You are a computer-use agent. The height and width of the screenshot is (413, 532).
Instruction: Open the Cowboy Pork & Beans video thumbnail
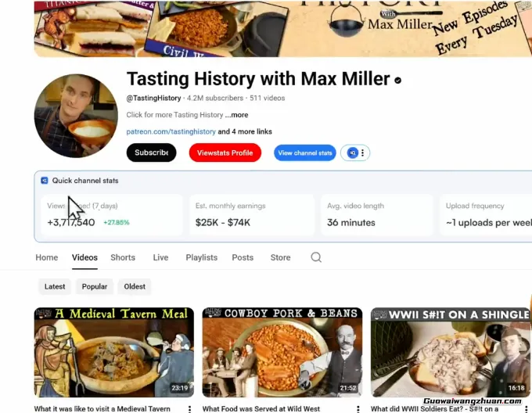click(x=282, y=352)
